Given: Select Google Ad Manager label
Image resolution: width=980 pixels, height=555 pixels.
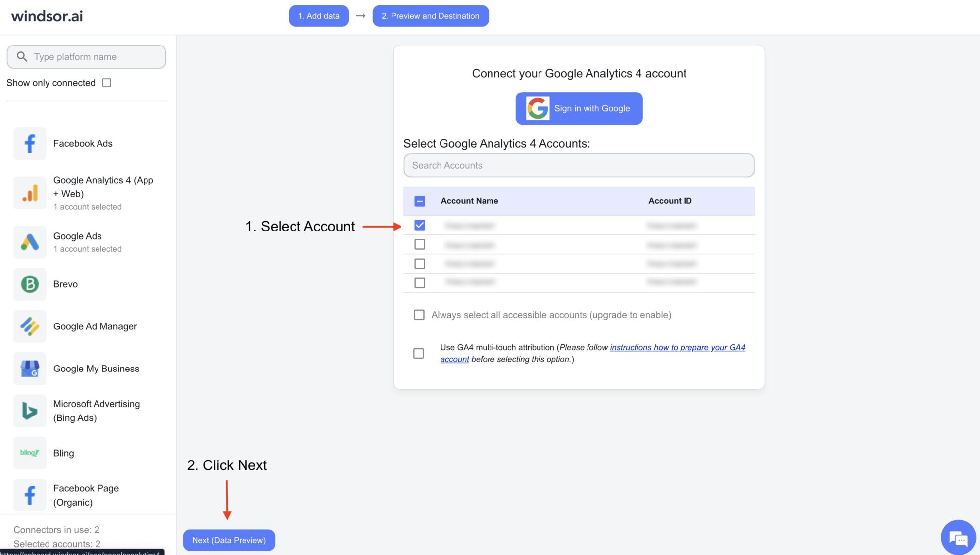Looking at the screenshot, I should pyautogui.click(x=95, y=326).
